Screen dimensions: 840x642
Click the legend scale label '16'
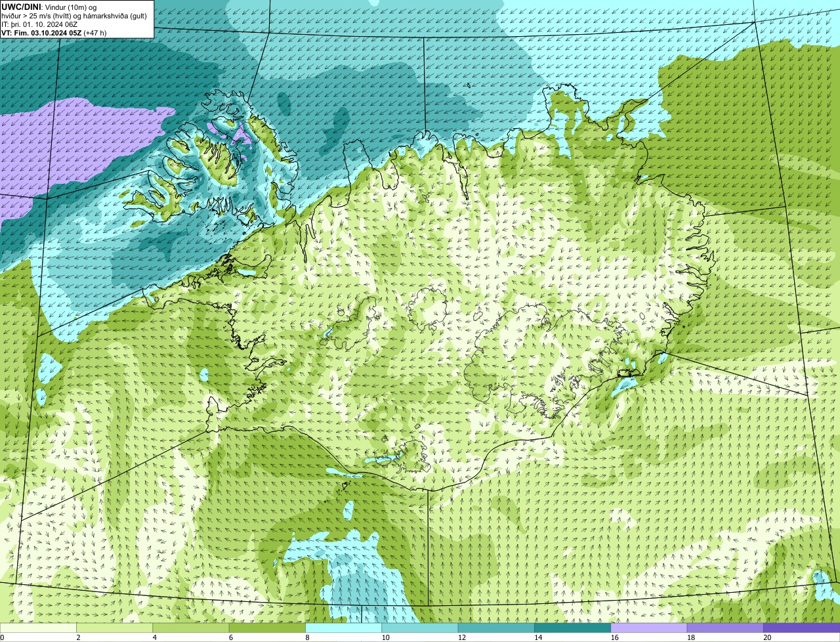pos(614,637)
